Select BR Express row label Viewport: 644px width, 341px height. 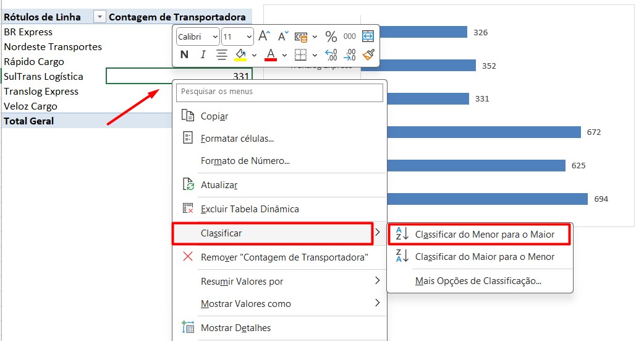[x=28, y=32]
